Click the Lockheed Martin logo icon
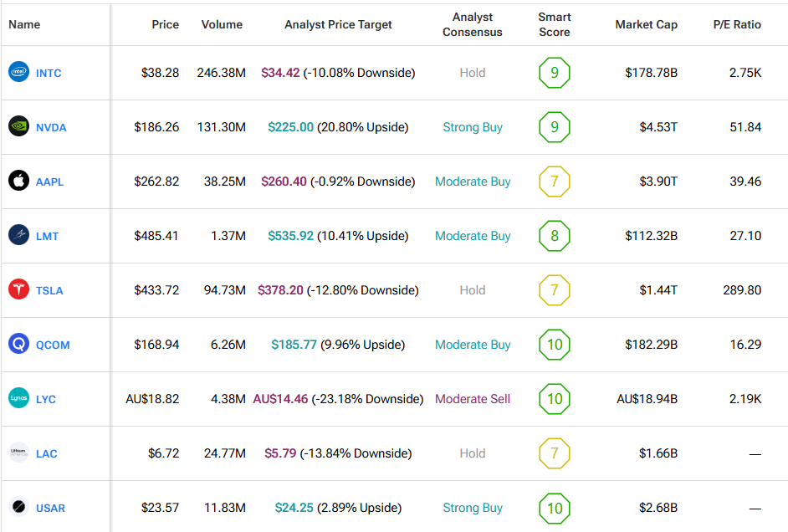The image size is (788, 532). pyautogui.click(x=18, y=236)
